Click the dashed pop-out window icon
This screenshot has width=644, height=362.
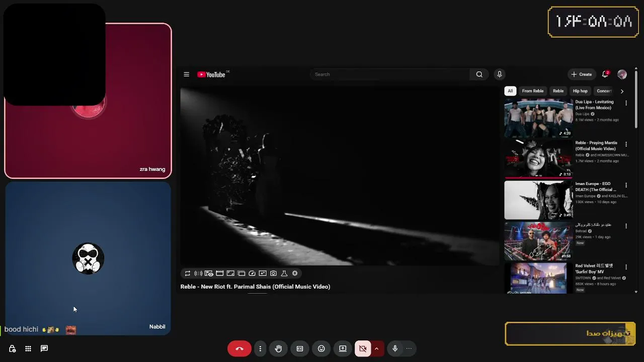(241, 274)
